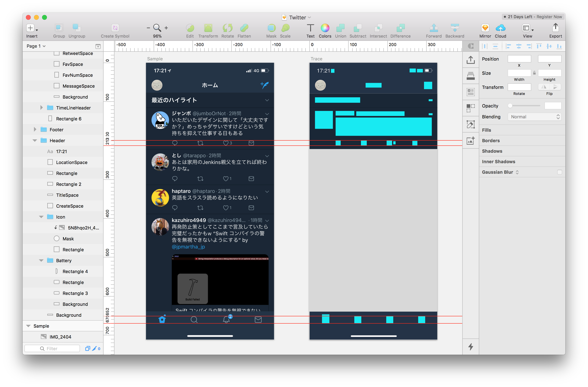Click the Create Symbol icon

[115, 28]
